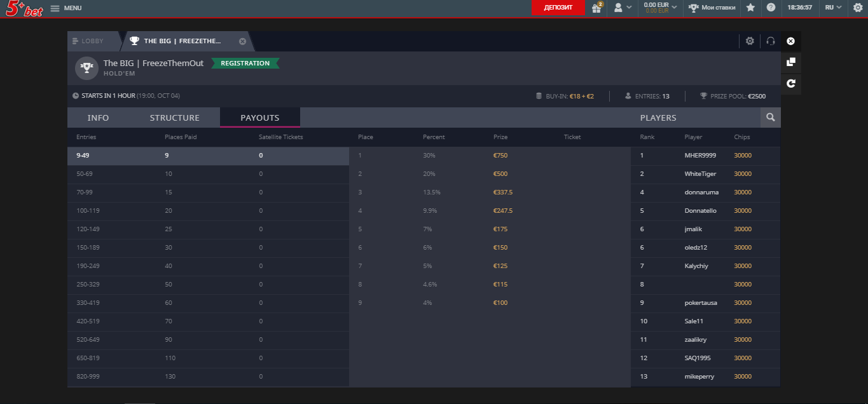
Task: Select the 650-819 entries row
Action: pos(209,358)
